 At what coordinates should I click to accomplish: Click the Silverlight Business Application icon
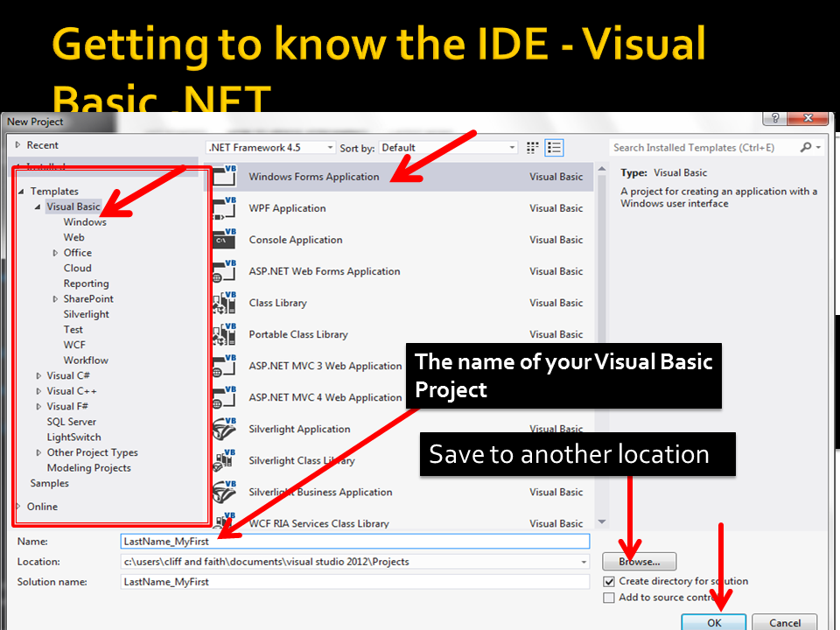(x=225, y=492)
